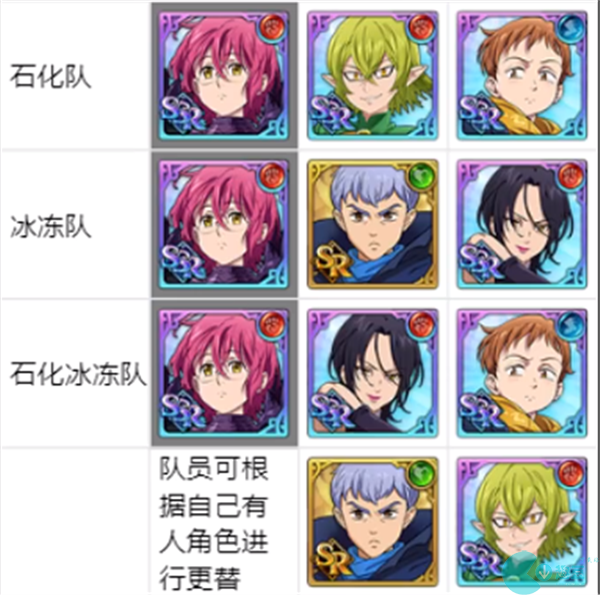Select pink-haired character in 石化冰冻队 row
600x595 pixels.
pos(223,373)
